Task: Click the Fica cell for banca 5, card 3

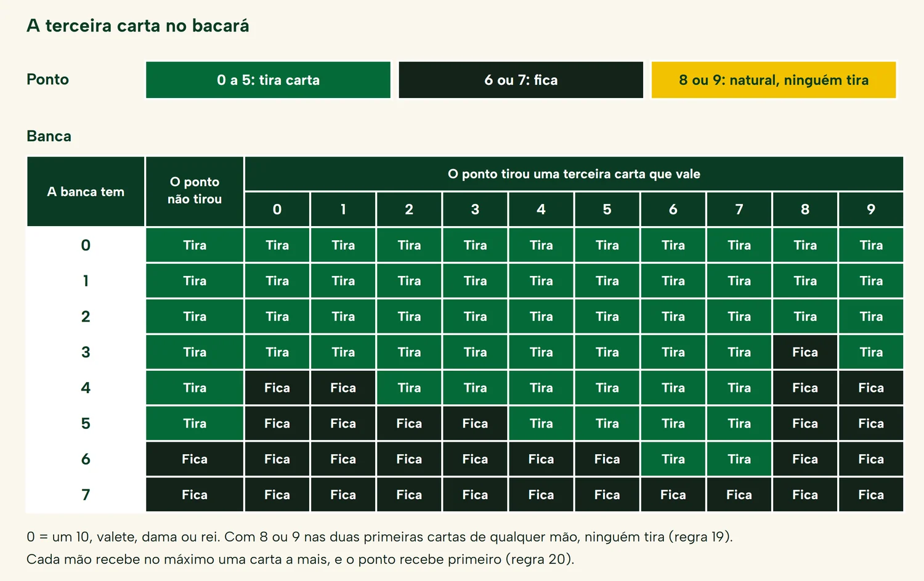Action: point(475,424)
